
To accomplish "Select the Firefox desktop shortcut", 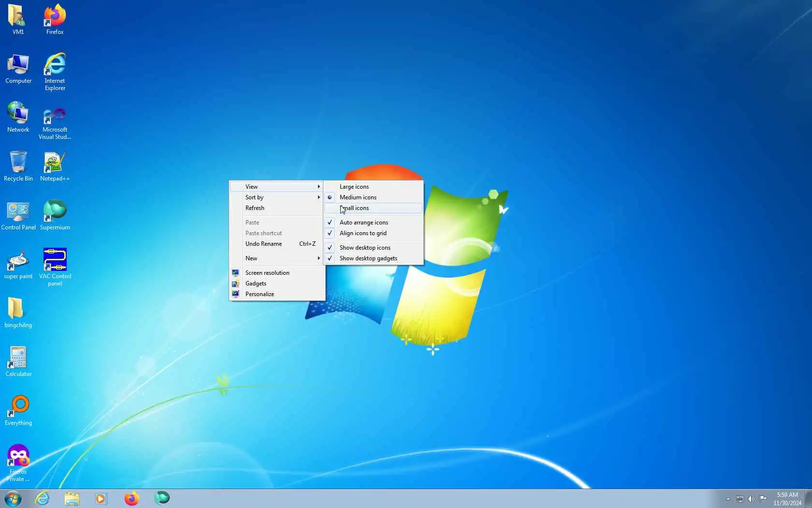I will [55, 19].
